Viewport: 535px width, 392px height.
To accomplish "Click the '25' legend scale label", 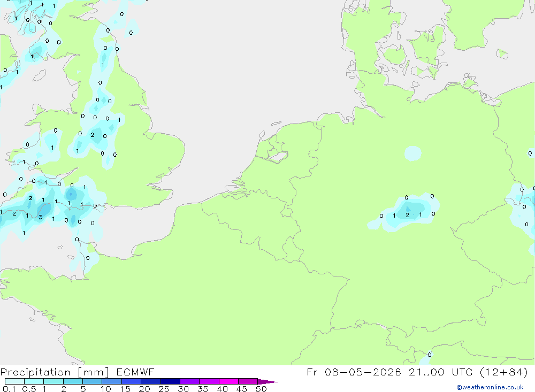I will point(164,389).
